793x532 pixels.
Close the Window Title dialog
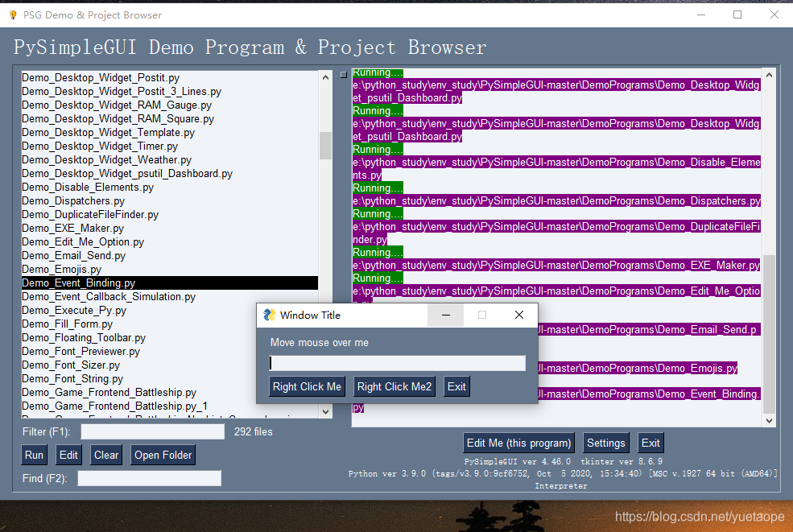click(519, 315)
